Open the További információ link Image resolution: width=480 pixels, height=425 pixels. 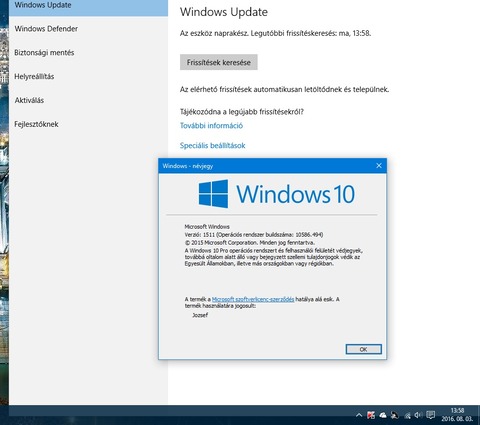(211, 126)
